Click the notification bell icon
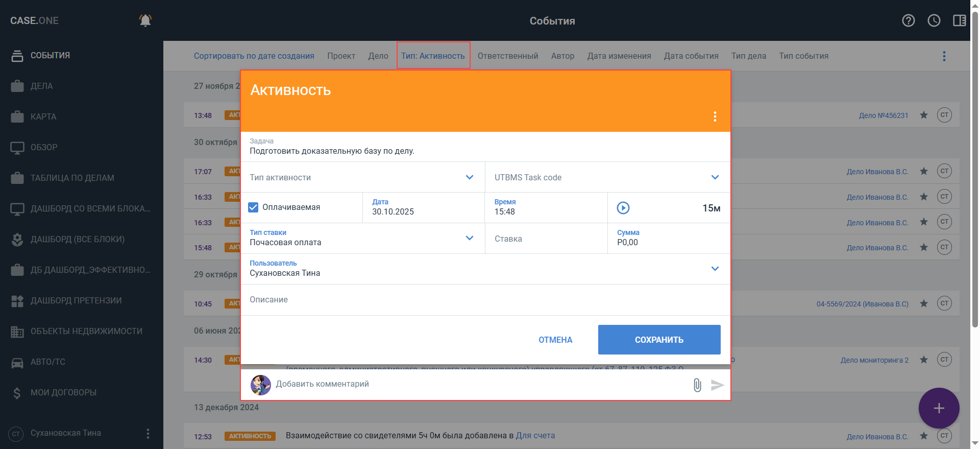This screenshot has width=980, height=449. coord(145,20)
